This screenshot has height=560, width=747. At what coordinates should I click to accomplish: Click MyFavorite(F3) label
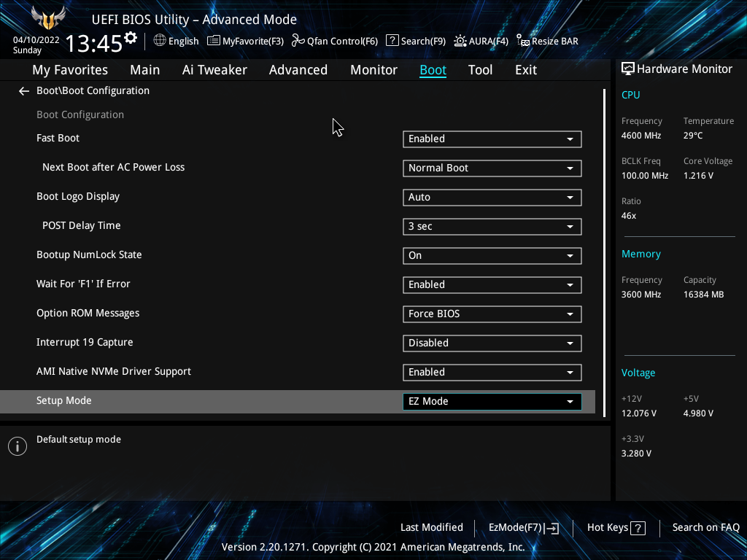(x=253, y=42)
